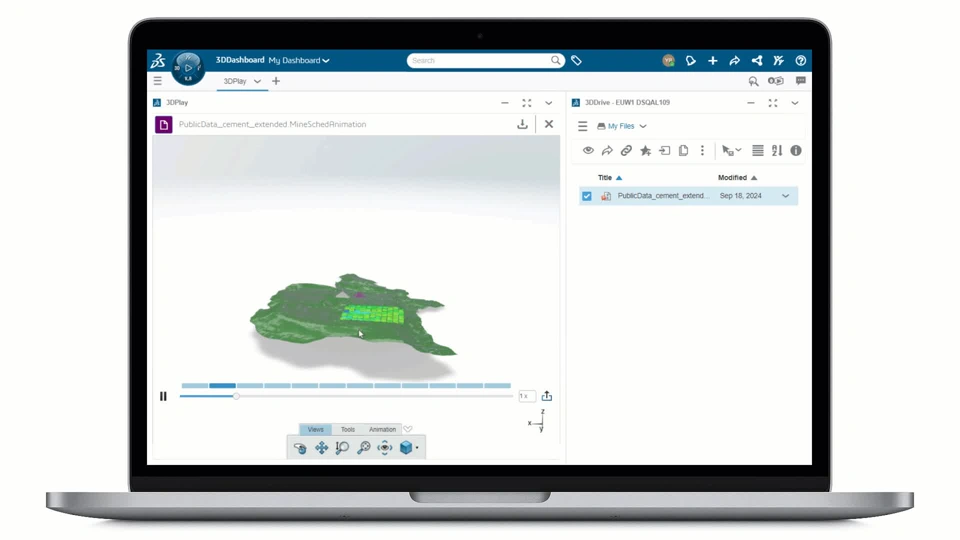Click the Fit all in view icon

(x=384, y=448)
